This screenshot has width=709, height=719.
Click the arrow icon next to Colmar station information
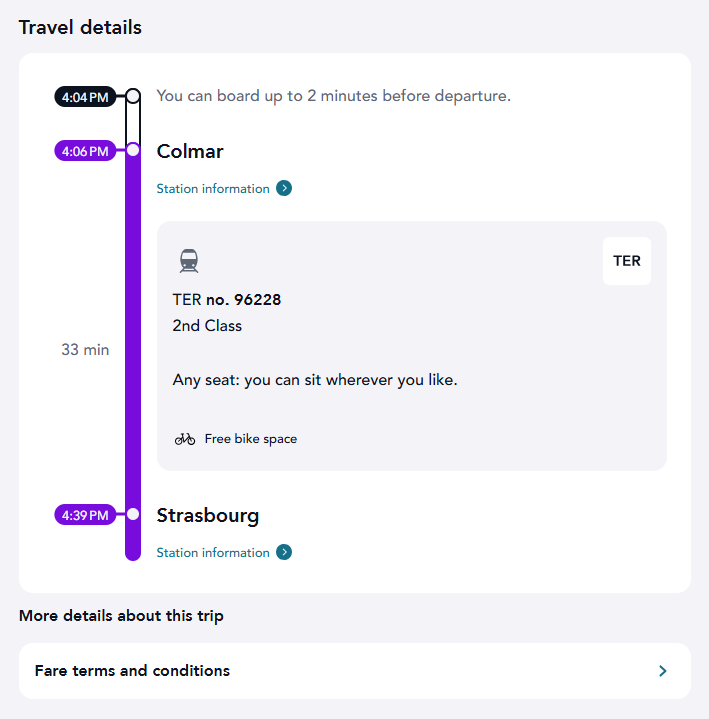[x=284, y=188]
